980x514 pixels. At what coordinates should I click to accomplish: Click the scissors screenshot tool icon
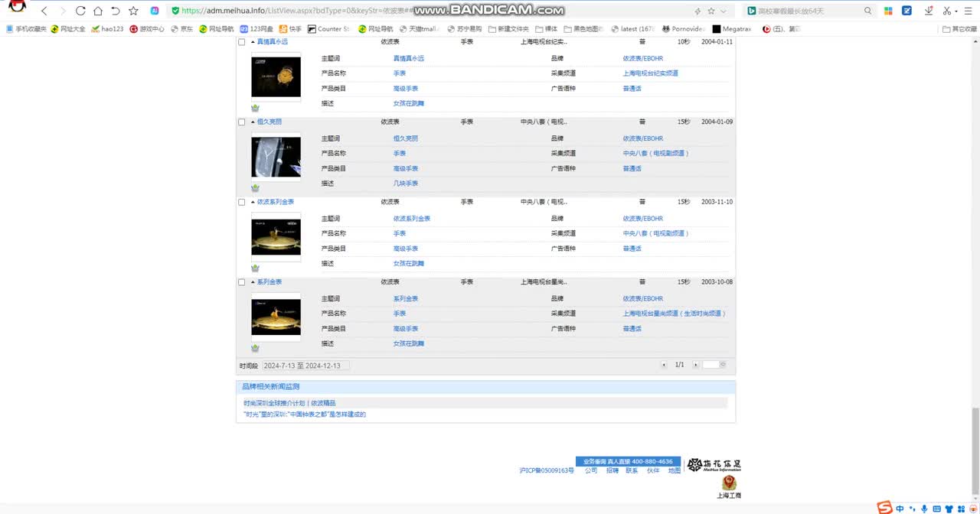click(x=948, y=11)
